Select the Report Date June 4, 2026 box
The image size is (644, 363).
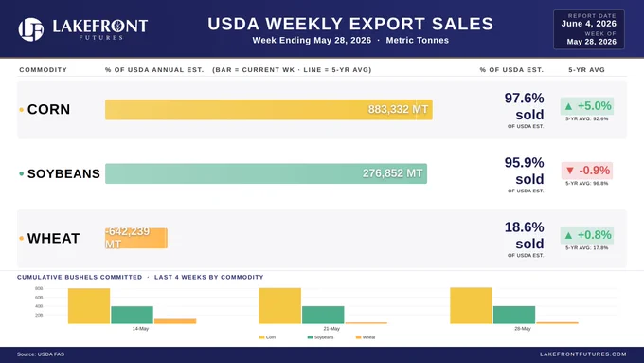click(589, 29)
